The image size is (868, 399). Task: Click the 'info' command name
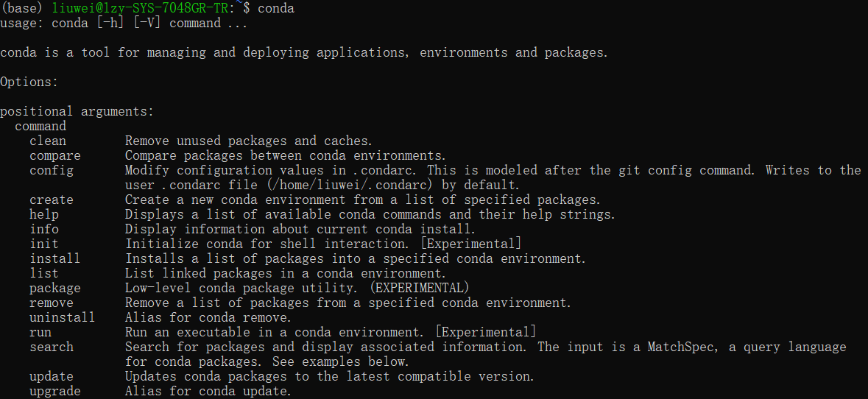(x=44, y=229)
